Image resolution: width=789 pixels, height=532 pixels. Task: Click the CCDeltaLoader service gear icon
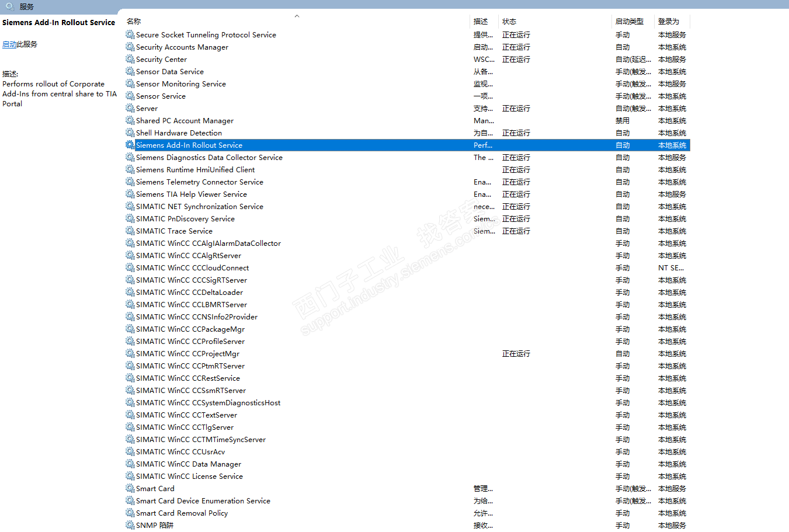130,293
